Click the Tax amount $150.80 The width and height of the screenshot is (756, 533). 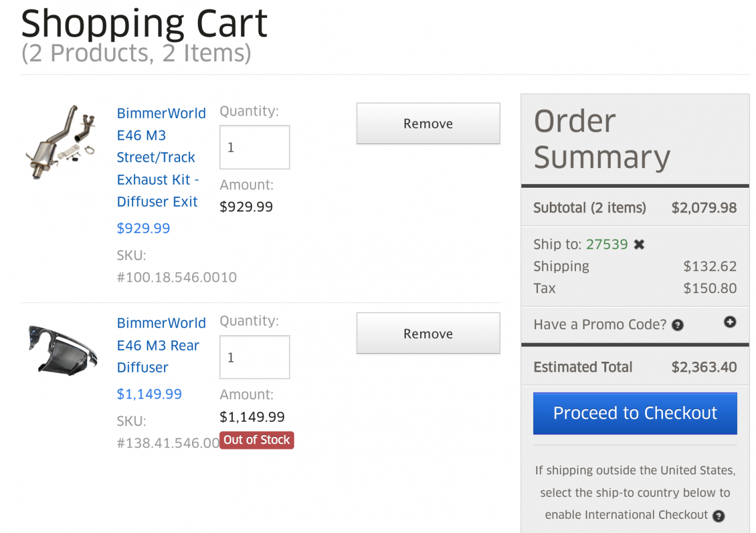coord(710,288)
